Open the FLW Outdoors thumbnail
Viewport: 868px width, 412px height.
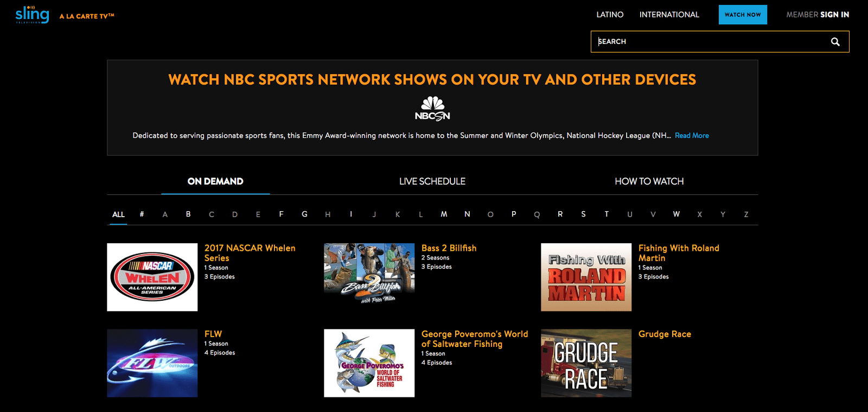click(152, 363)
